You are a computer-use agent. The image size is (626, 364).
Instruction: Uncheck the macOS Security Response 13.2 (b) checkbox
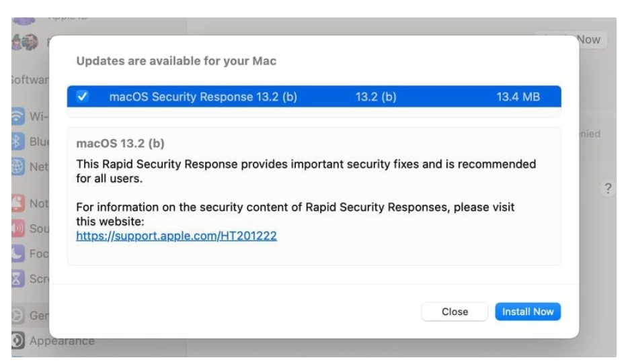coord(82,97)
